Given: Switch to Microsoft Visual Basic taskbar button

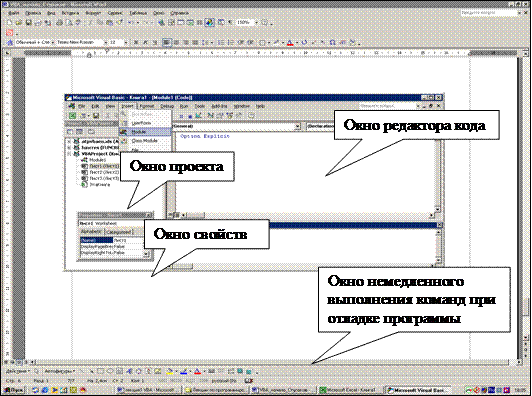Looking at the screenshot, I should click(419, 390).
